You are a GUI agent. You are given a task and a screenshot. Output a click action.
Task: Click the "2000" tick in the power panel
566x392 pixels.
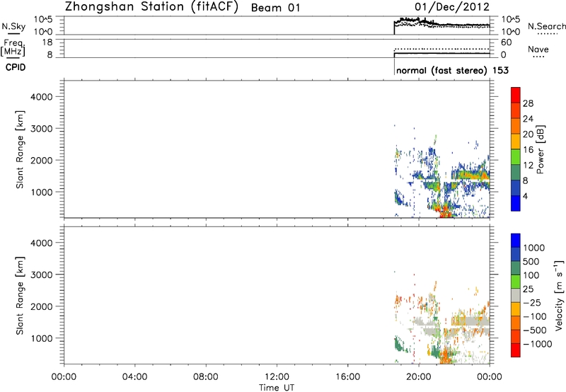pos(41,160)
